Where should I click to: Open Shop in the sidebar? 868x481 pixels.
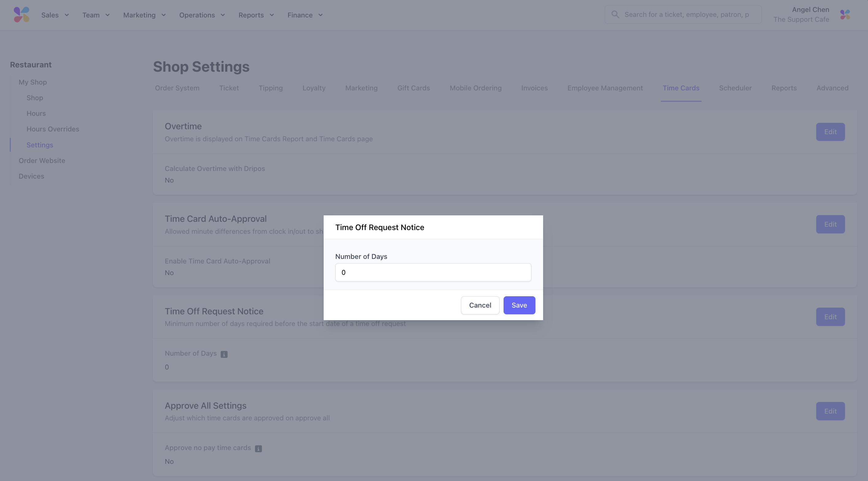[x=35, y=98]
